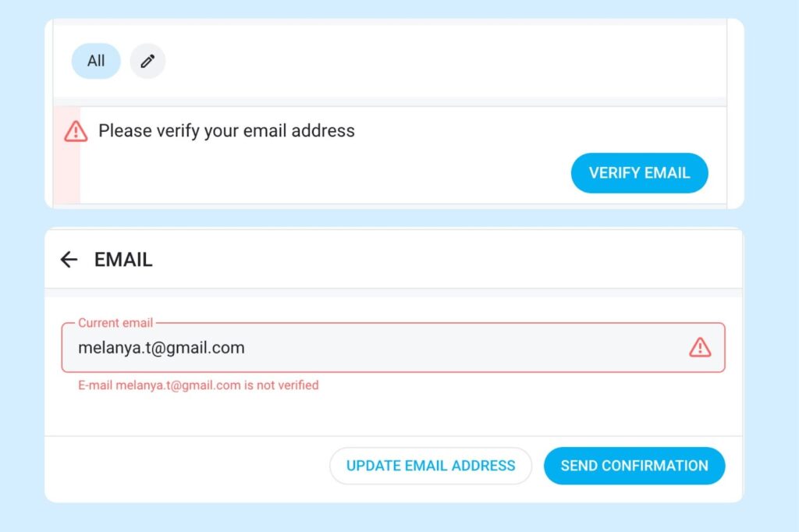Click the red alert icon inside email field
The width and height of the screenshot is (799, 532).
coord(700,347)
